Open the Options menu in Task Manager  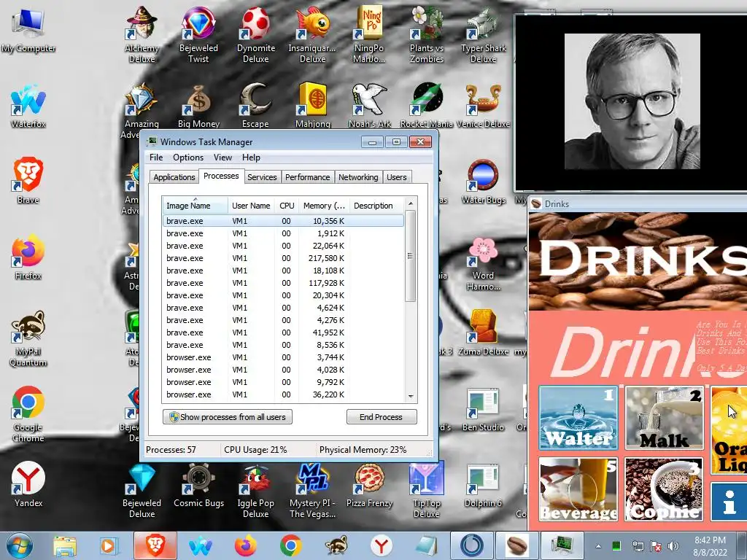click(x=188, y=157)
